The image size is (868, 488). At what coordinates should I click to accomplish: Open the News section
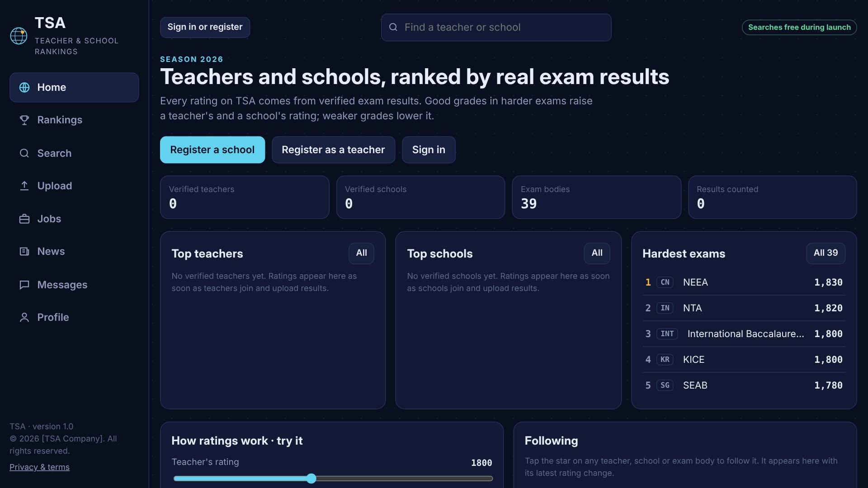tap(74, 251)
